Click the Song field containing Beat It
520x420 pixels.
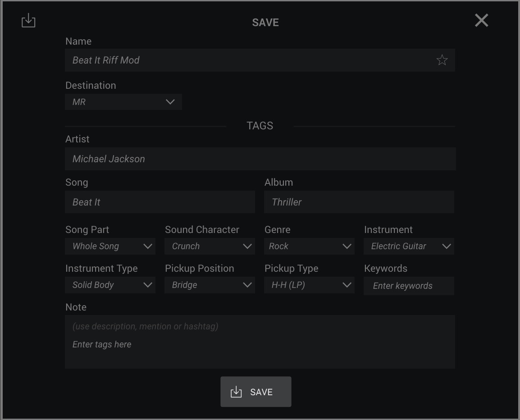[160, 202]
